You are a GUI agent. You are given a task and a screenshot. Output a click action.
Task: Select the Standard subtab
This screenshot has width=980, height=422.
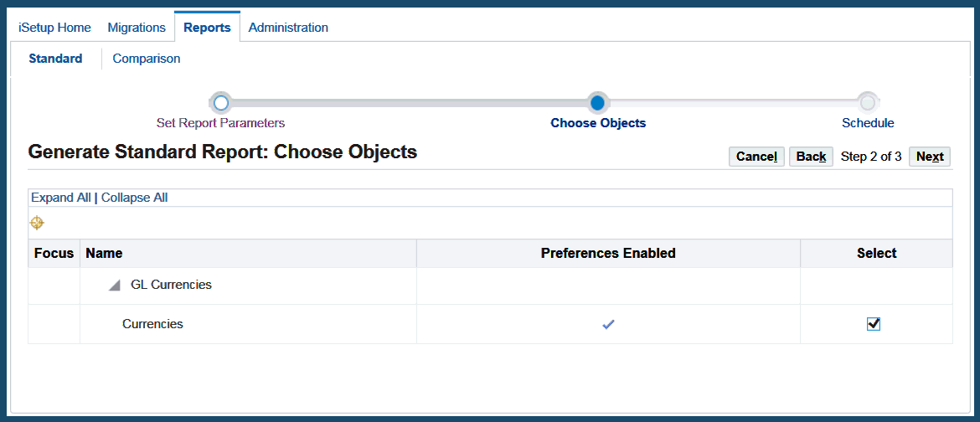[55, 59]
